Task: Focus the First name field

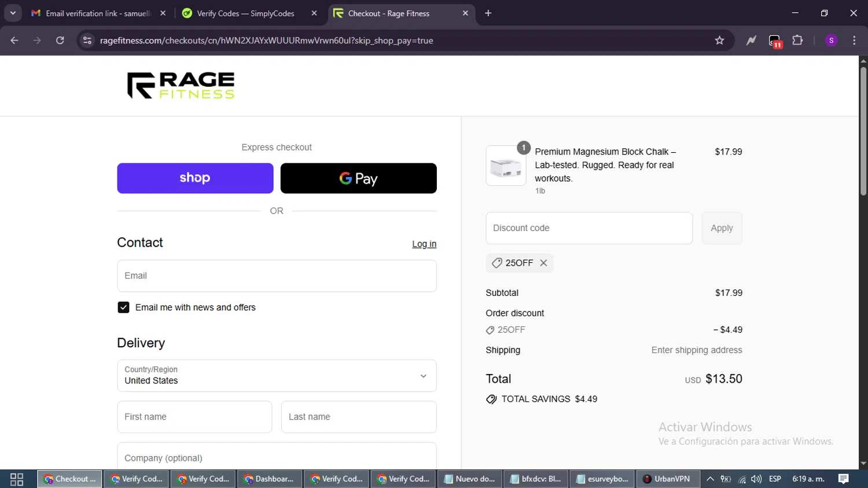Action: (x=194, y=417)
